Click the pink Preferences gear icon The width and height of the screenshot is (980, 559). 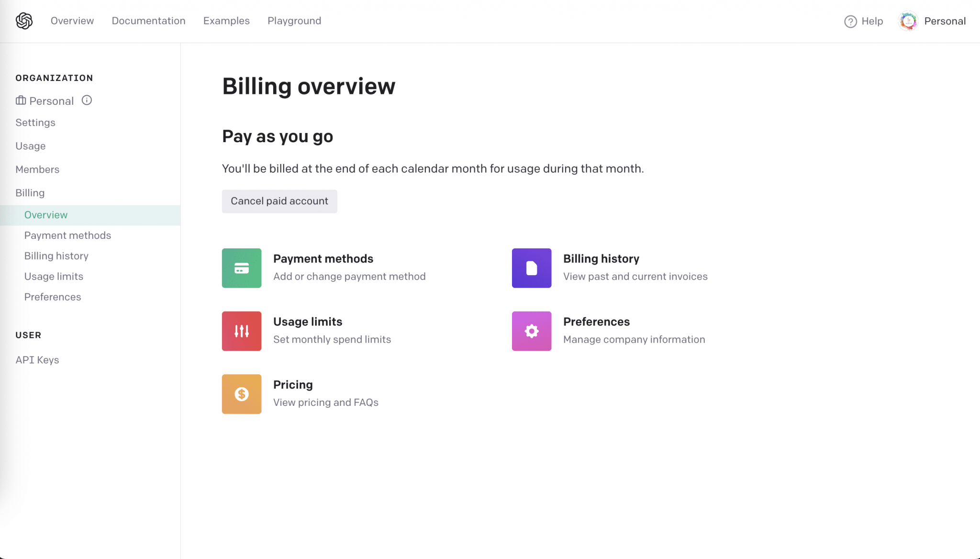tap(532, 331)
